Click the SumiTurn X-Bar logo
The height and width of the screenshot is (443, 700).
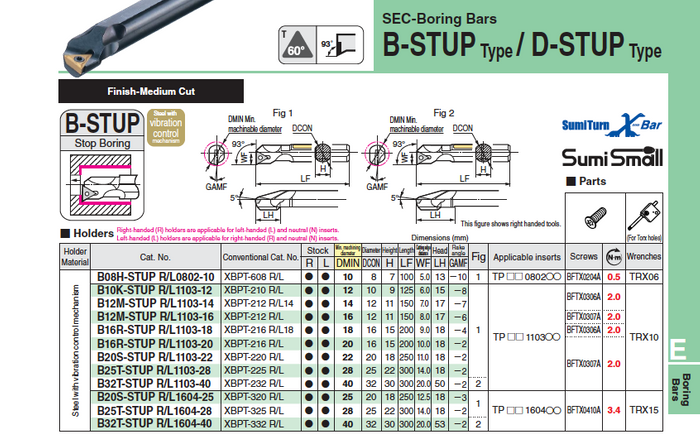pyautogui.click(x=612, y=125)
